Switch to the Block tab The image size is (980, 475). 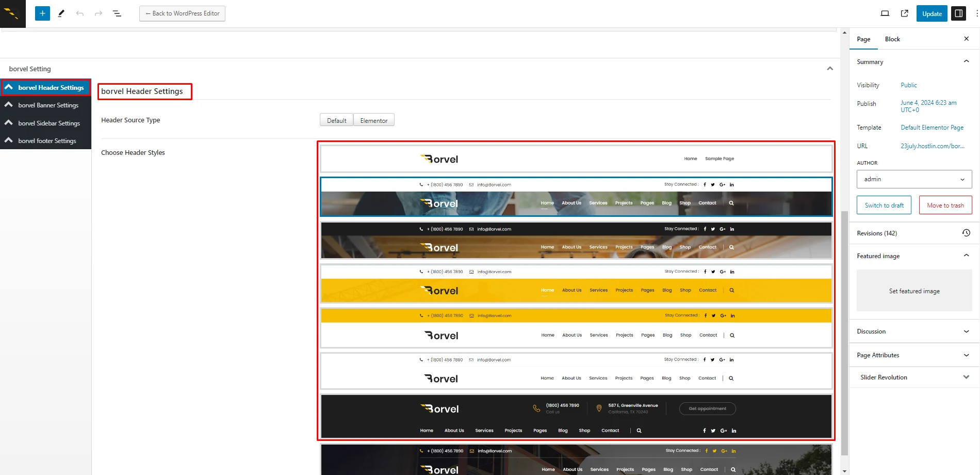click(x=892, y=39)
